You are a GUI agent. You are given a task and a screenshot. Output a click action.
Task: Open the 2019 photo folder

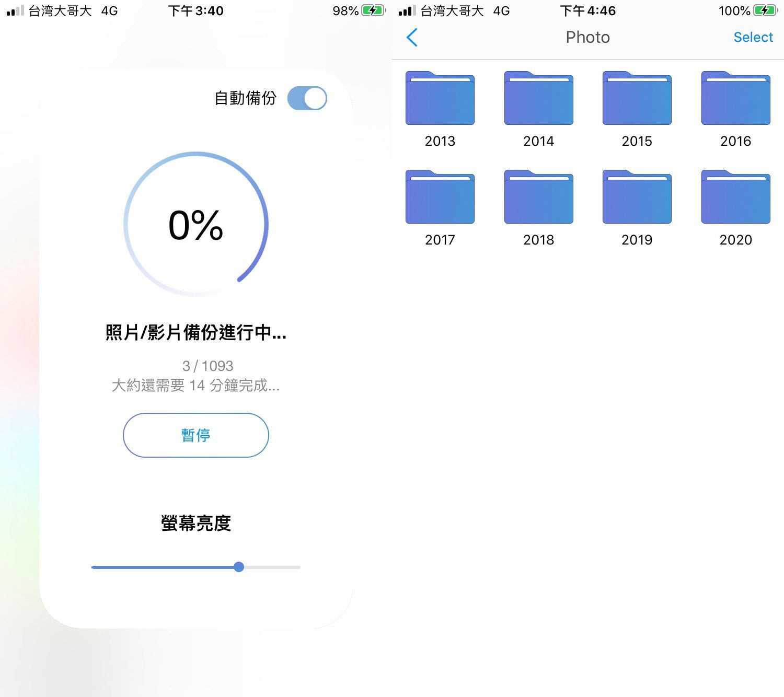[637, 197]
